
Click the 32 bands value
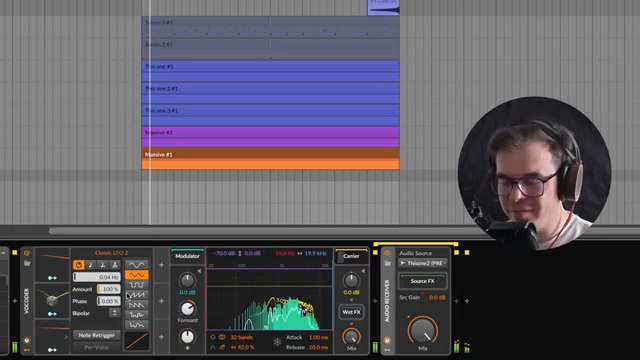(x=241, y=337)
